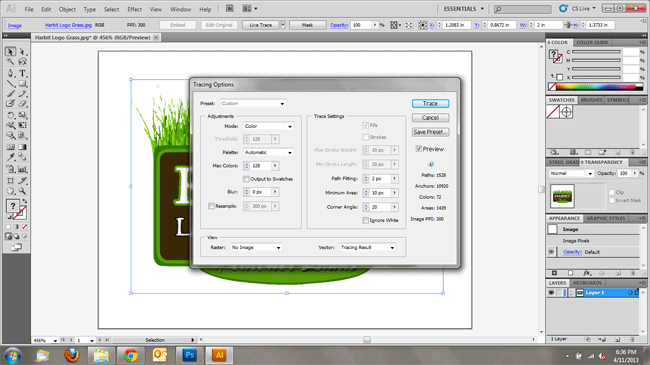Switch to the Artboards tab

tap(587, 283)
